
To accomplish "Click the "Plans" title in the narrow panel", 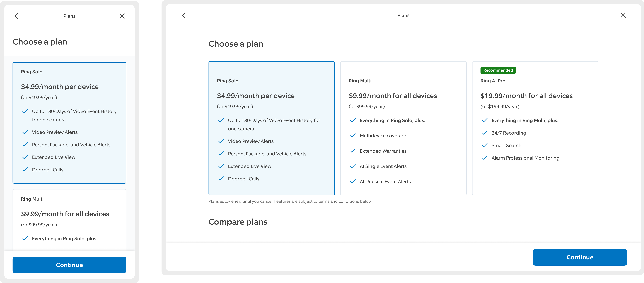I will (x=70, y=16).
